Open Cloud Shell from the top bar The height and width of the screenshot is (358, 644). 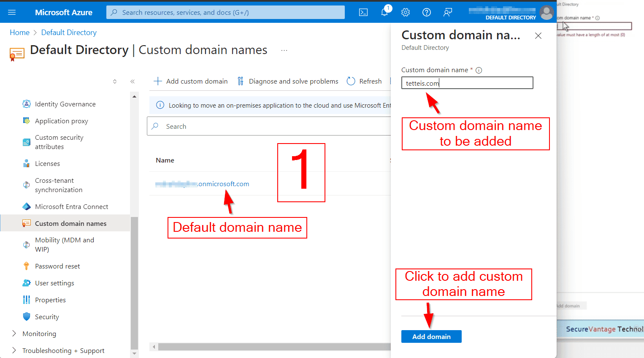pyautogui.click(x=363, y=12)
